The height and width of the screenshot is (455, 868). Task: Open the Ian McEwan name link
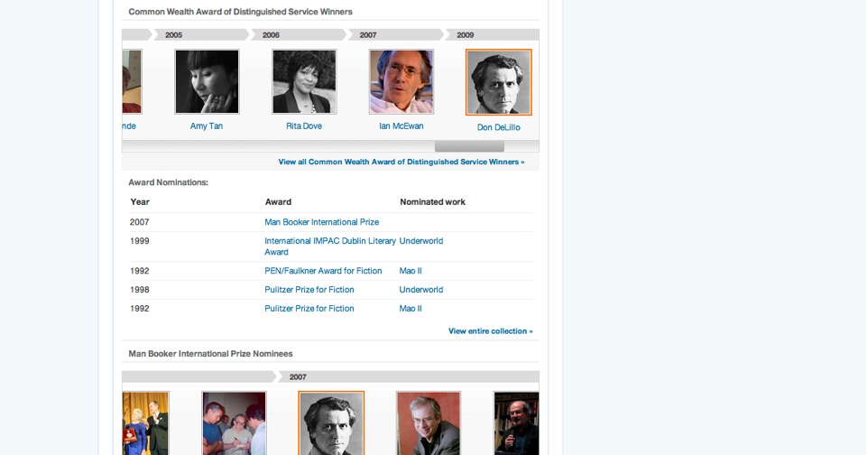pos(402,125)
